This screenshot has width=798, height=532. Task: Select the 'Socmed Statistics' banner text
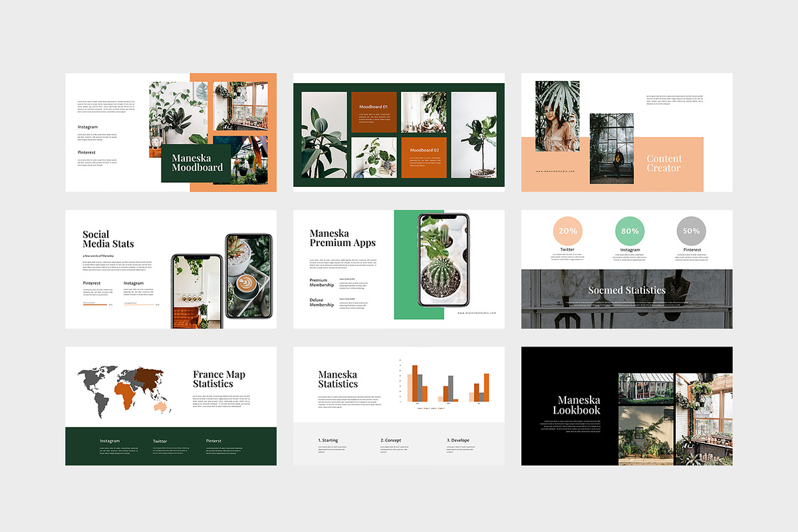click(x=626, y=290)
